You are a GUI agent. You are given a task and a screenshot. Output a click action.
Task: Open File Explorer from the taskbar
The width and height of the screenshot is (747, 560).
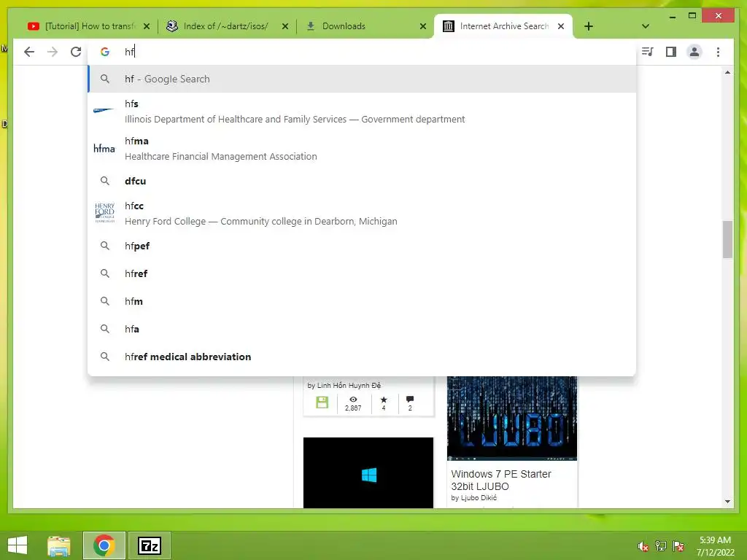pyautogui.click(x=59, y=545)
